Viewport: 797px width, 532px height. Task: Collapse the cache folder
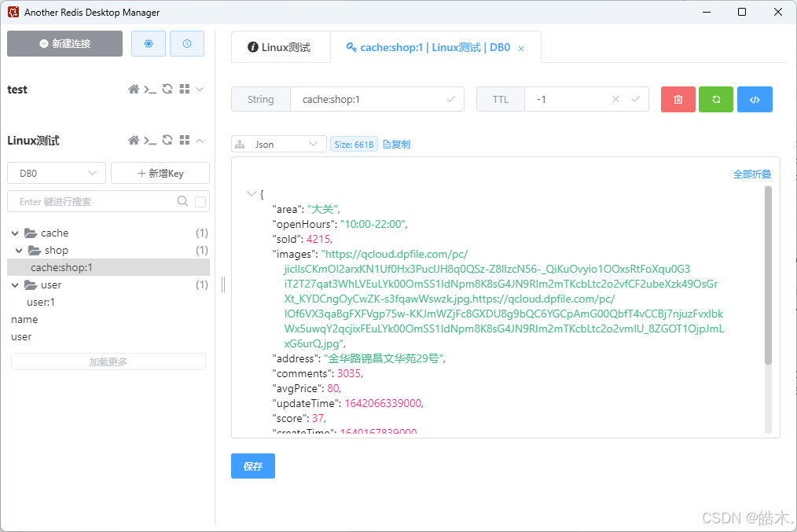coord(15,233)
